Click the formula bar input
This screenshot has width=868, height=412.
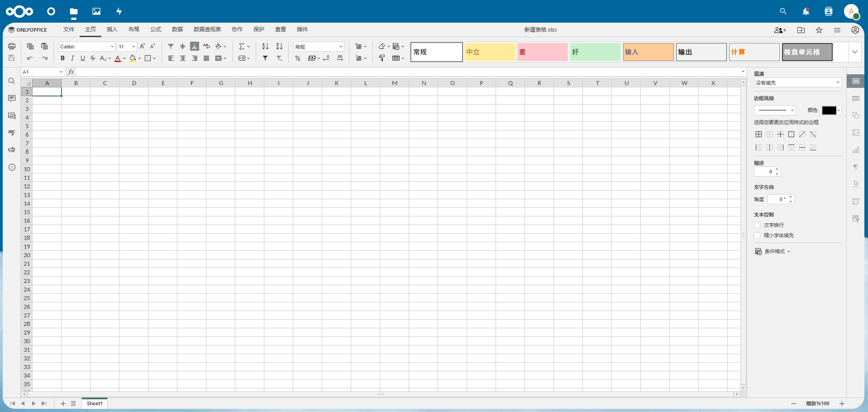(407, 72)
